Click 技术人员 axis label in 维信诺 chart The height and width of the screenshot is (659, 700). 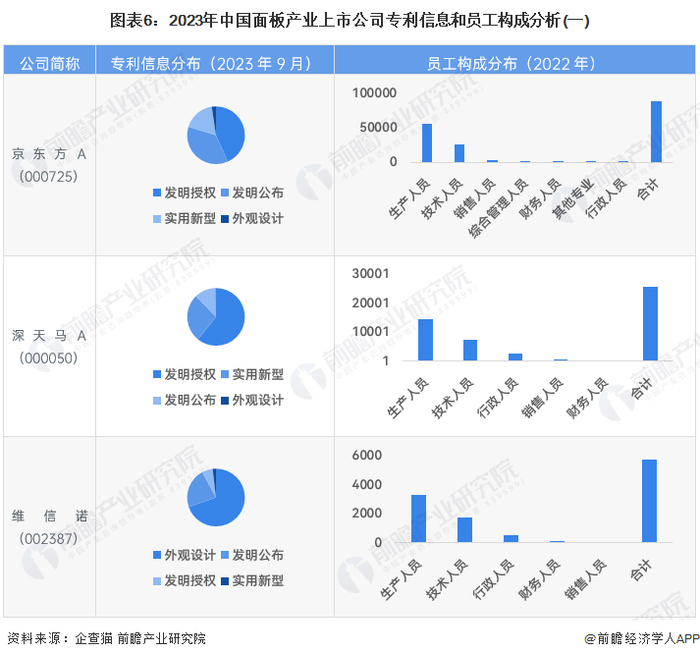447,580
